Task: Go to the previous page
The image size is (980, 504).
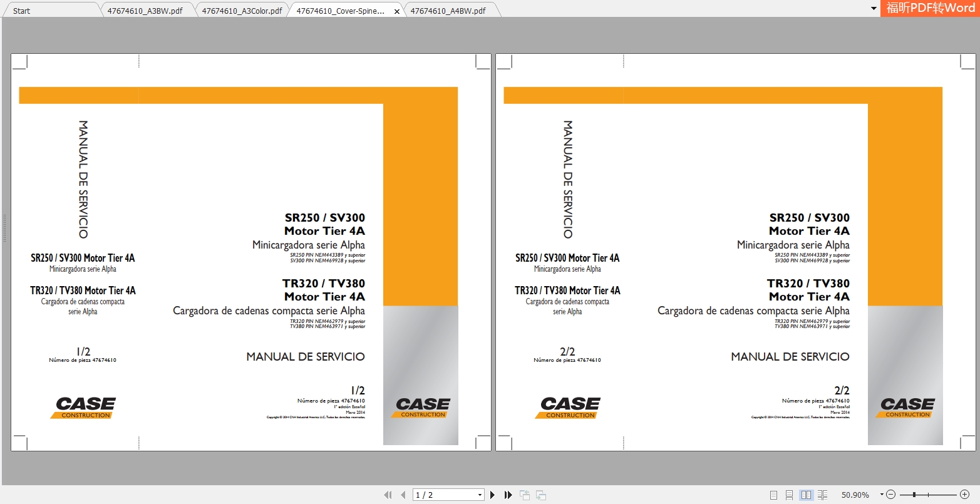Action: tap(403, 495)
